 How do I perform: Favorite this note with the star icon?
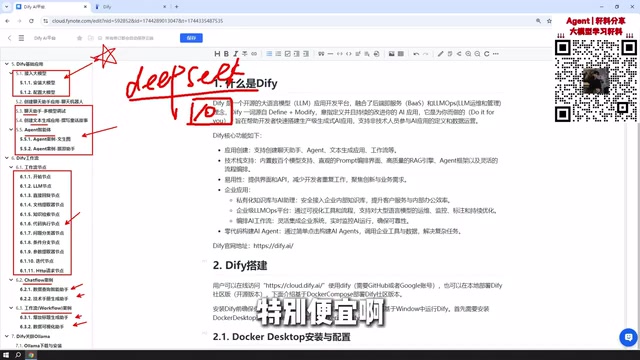[x=79, y=38]
